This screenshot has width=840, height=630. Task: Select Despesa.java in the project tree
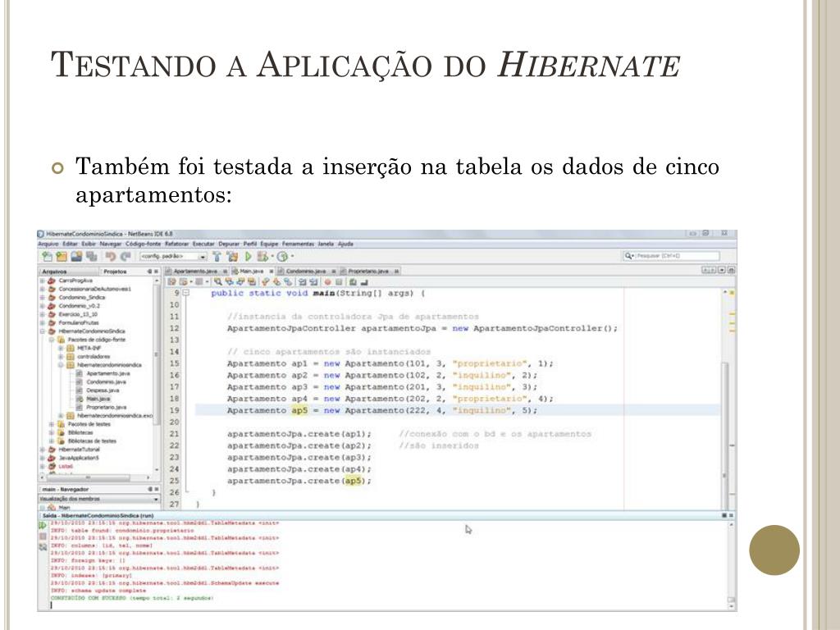tap(103, 390)
